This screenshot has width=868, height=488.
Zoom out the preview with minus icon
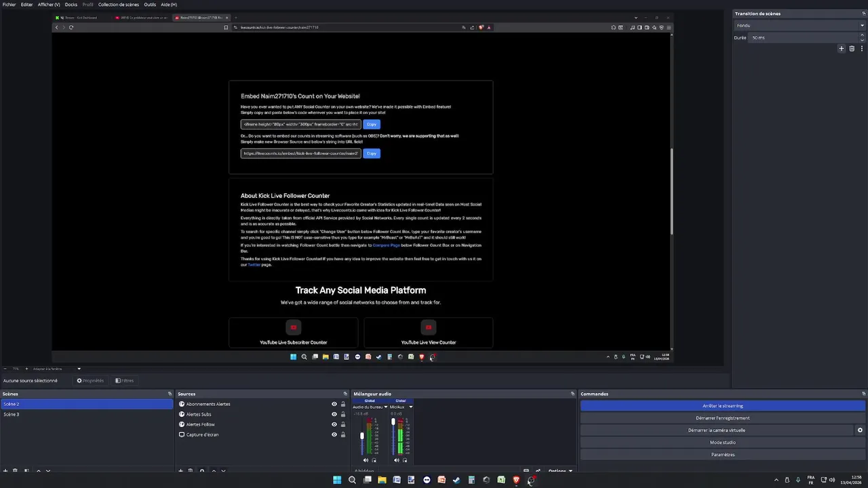[x=5, y=369]
